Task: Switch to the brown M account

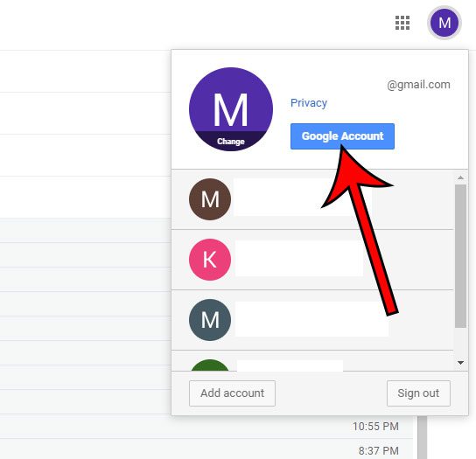Action: pyautogui.click(x=312, y=199)
